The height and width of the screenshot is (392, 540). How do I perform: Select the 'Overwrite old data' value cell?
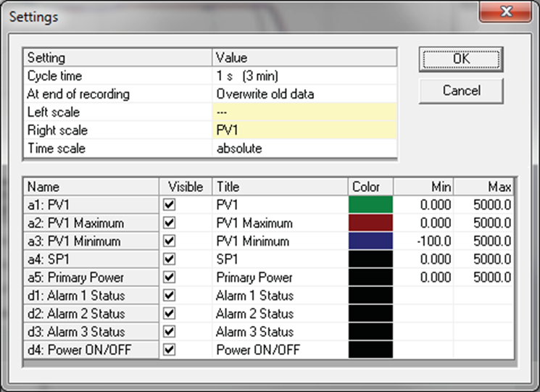click(x=304, y=94)
